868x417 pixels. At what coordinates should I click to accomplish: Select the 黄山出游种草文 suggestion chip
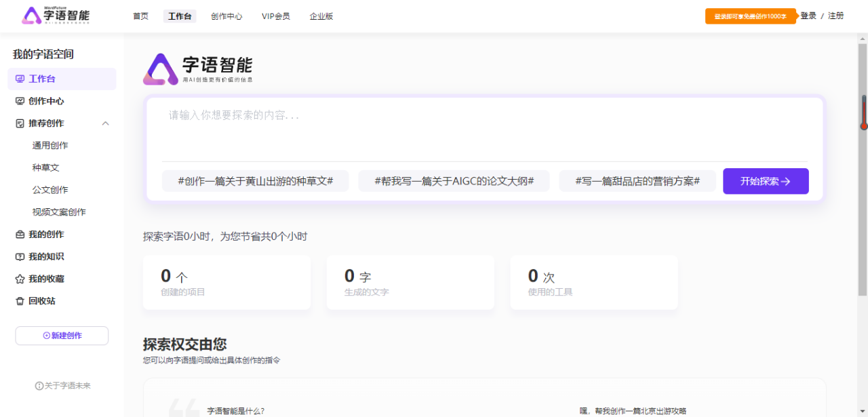click(x=255, y=180)
